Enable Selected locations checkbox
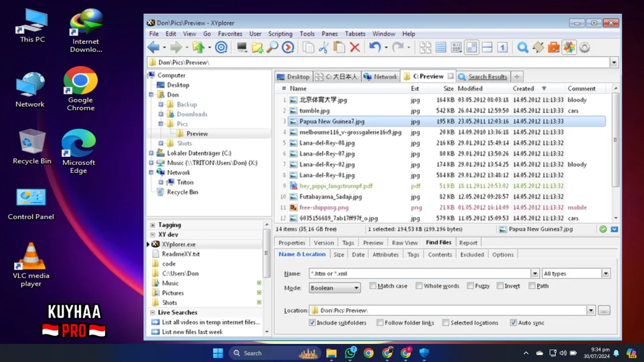 click(445, 322)
